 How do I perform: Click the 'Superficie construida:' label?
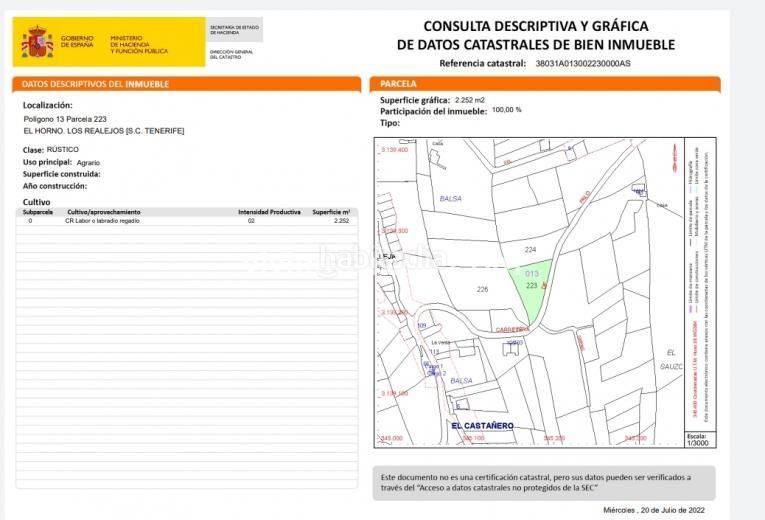pos(61,174)
